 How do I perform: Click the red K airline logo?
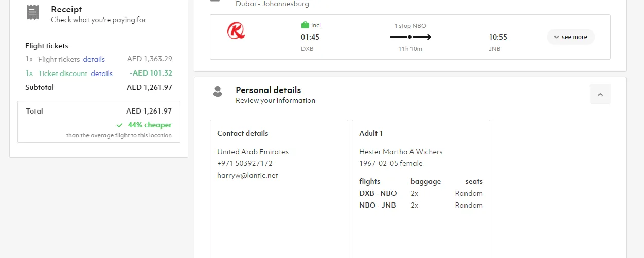(x=236, y=31)
